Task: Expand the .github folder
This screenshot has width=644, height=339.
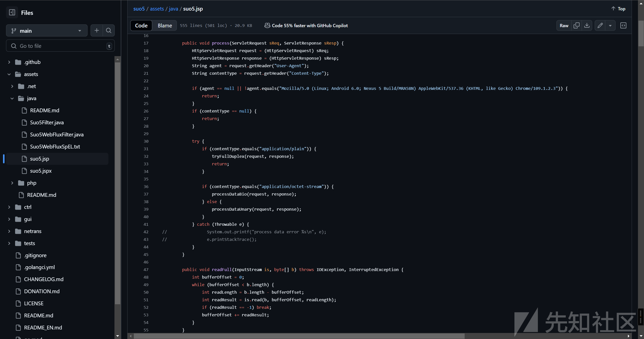Action: (x=9, y=62)
